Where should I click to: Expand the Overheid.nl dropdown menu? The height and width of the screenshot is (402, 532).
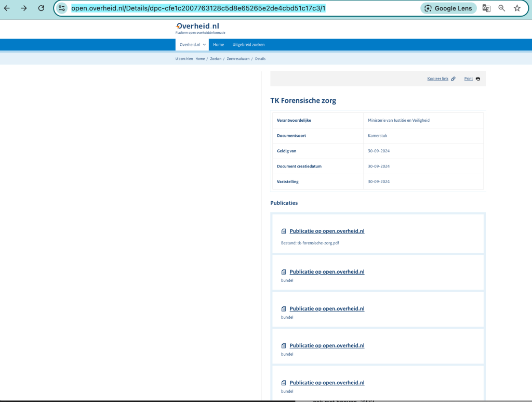click(192, 45)
